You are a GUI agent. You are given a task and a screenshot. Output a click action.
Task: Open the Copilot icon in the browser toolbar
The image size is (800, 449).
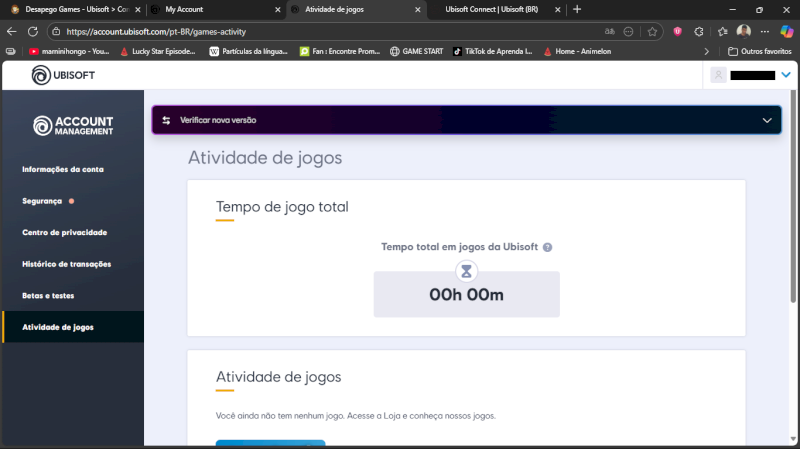click(787, 31)
